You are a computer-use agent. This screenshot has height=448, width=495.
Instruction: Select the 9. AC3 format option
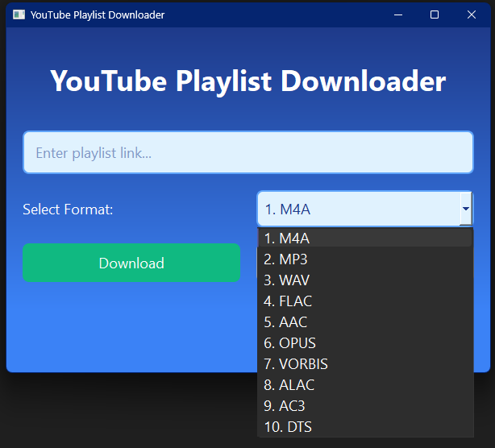tap(365, 406)
